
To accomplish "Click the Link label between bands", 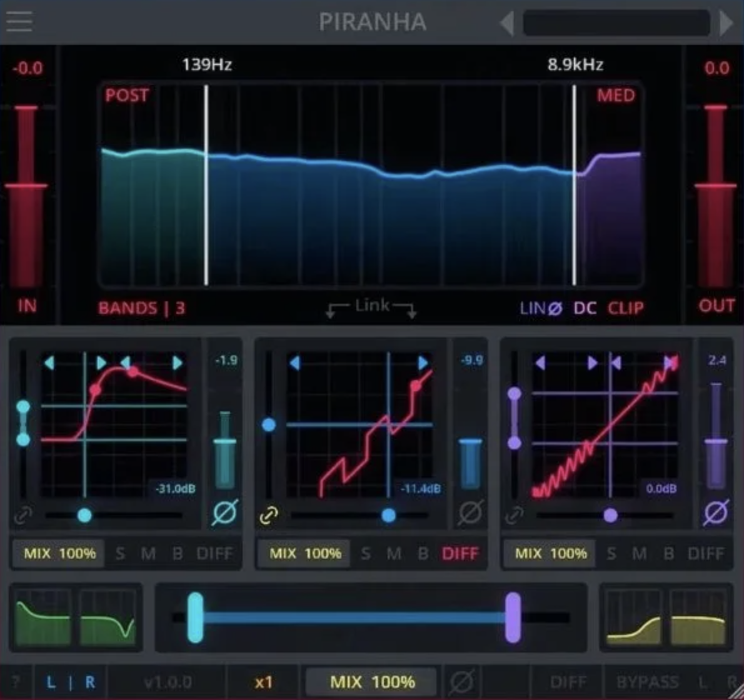I will pos(372,306).
